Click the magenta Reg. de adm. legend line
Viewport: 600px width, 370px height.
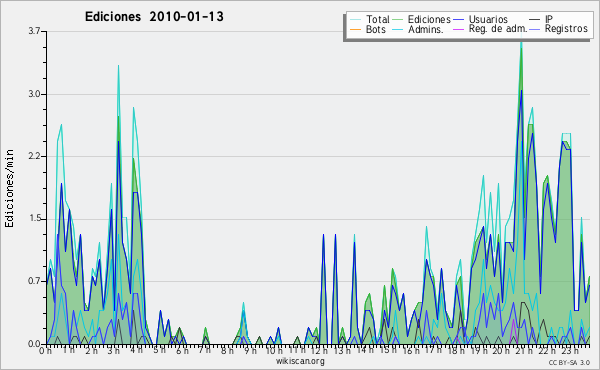[458, 29]
